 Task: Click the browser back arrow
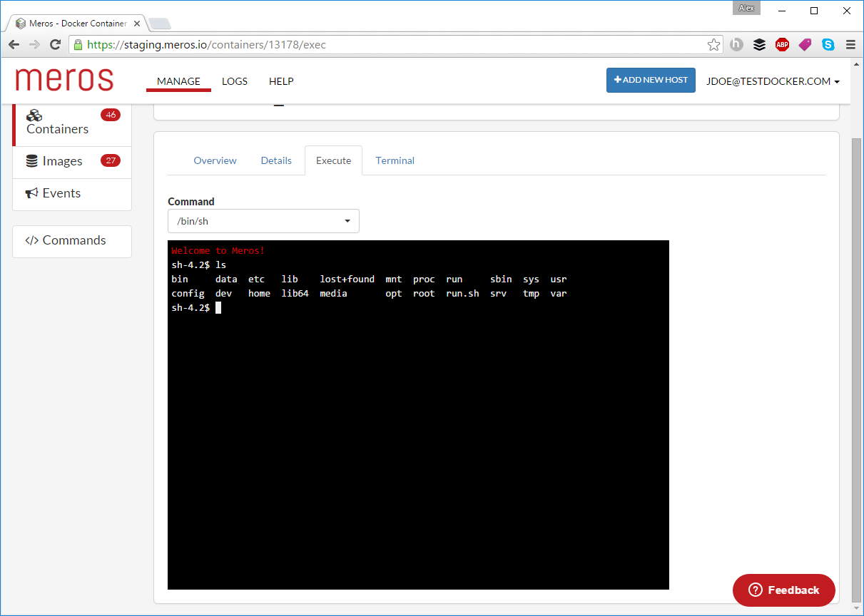point(14,44)
